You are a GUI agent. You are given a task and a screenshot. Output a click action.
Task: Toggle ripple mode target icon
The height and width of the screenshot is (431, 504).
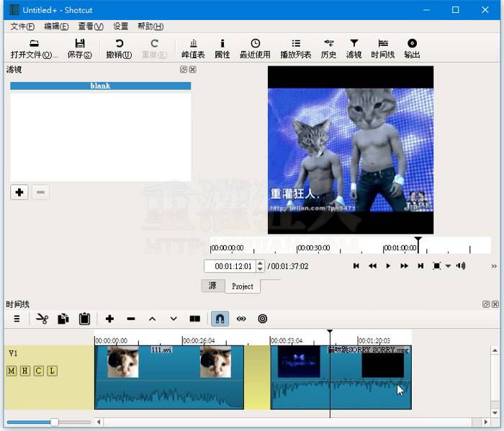click(263, 319)
